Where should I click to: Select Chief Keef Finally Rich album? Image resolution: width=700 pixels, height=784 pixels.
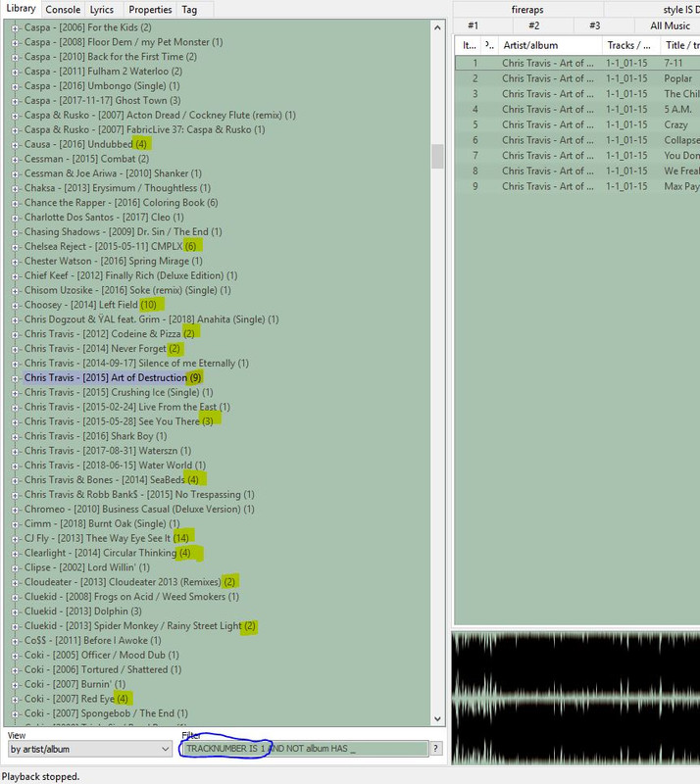(x=130, y=275)
